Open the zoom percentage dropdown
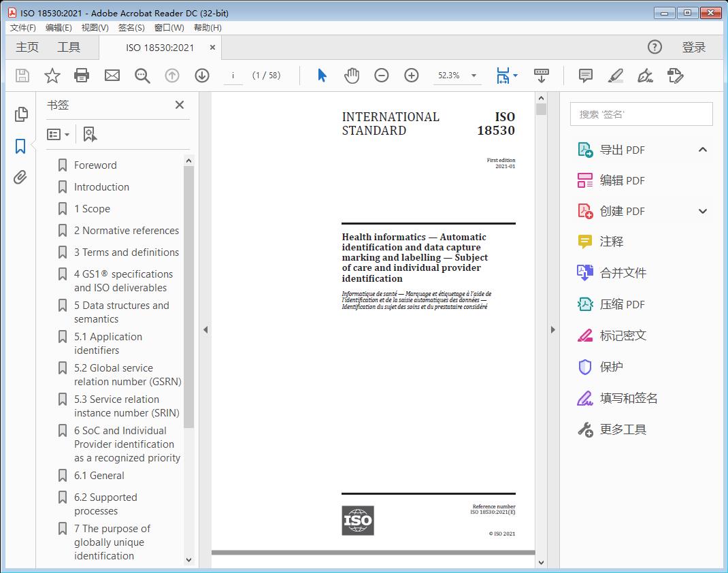The width and height of the screenshot is (728, 573). point(474,76)
